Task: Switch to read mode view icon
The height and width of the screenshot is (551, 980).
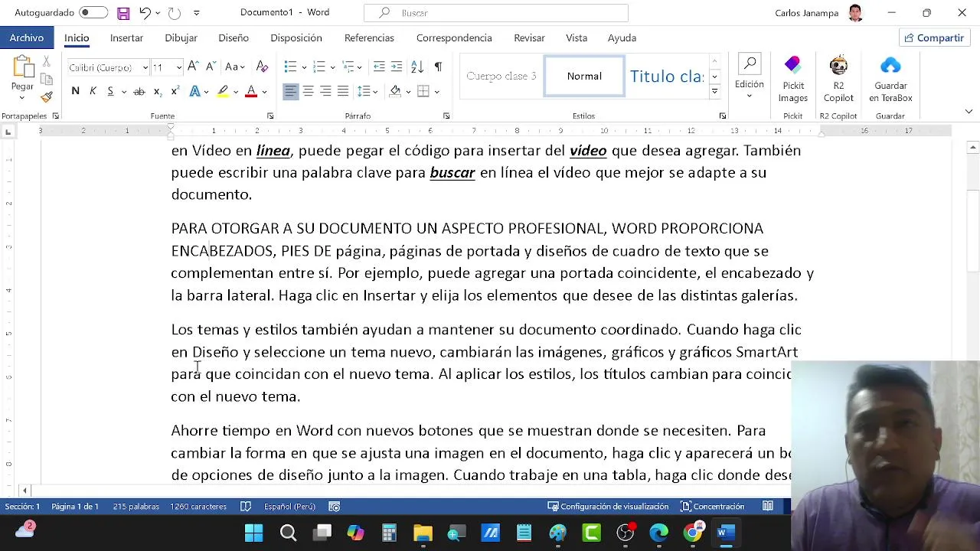Action: click(x=768, y=507)
